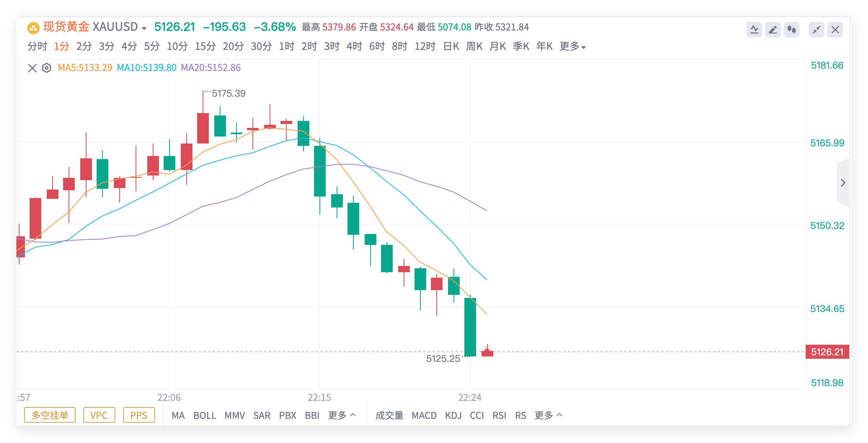Viewport: 868px width, 443px height.
Task: Switch to the 日K daily tab
Action: coord(451,46)
